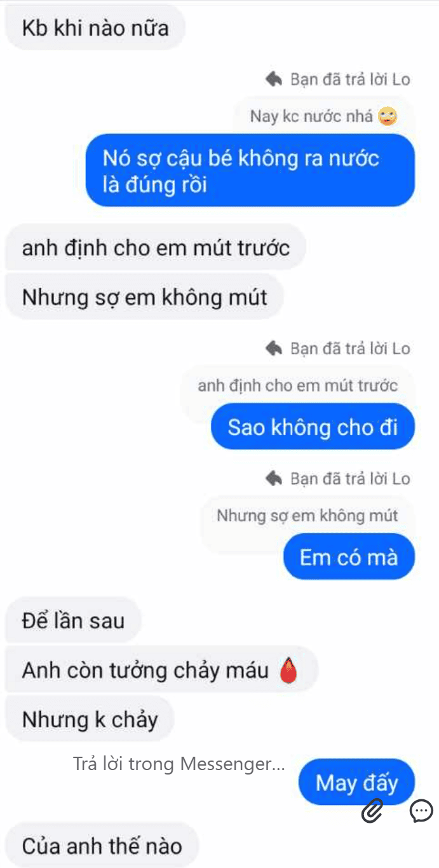439x868 pixels.
Task: Select the 'Em có mà' blue bubble
Action: click(349, 557)
